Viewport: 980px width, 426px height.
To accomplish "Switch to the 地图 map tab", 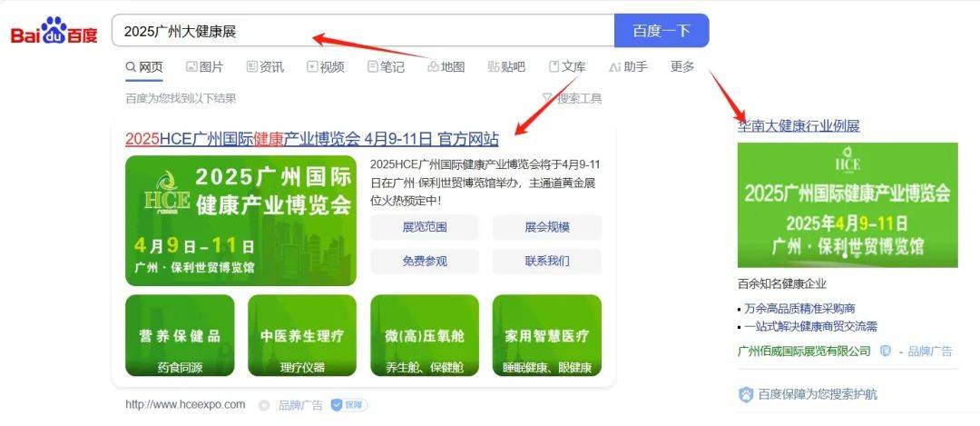I will click(446, 67).
